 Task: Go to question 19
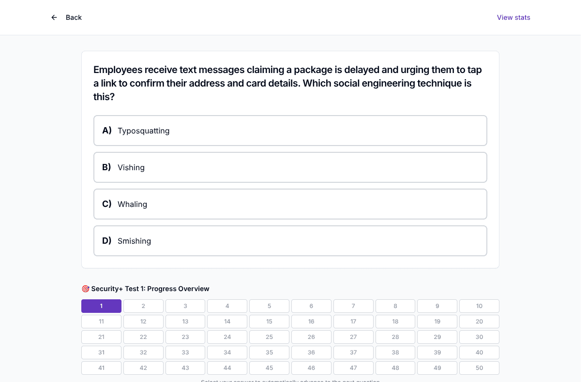point(437,322)
